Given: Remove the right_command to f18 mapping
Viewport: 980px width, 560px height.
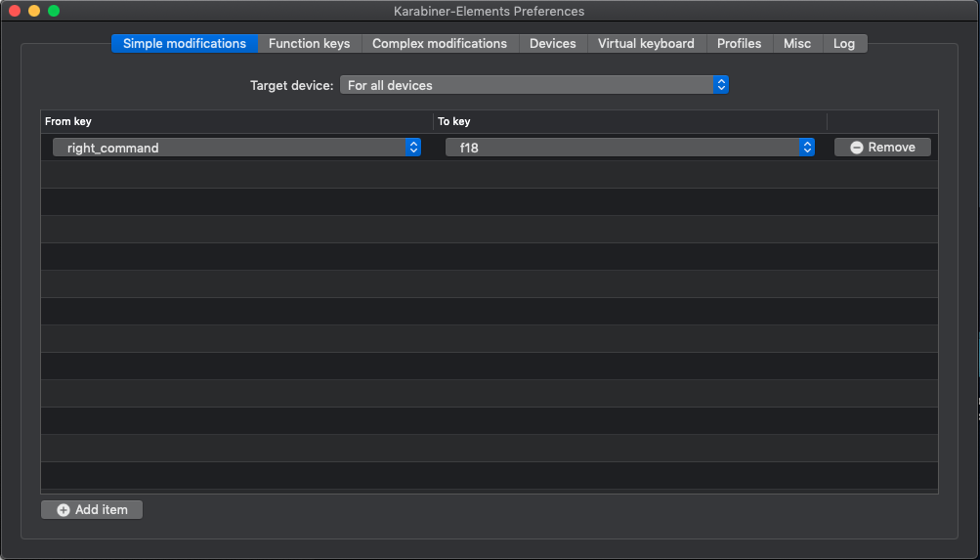Looking at the screenshot, I should 882,148.
